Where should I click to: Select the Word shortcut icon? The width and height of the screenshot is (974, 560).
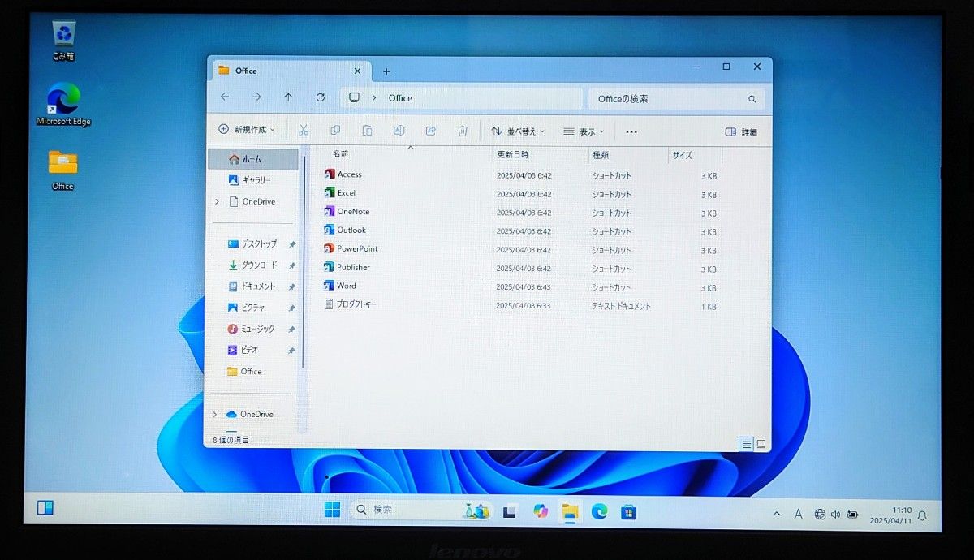[x=330, y=286]
